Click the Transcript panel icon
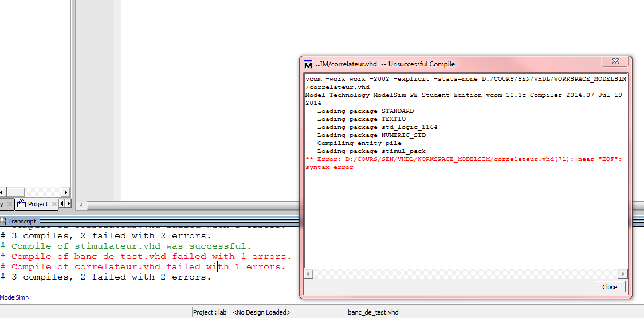Screen dimensions: 644x318 (x=3, y=221)
